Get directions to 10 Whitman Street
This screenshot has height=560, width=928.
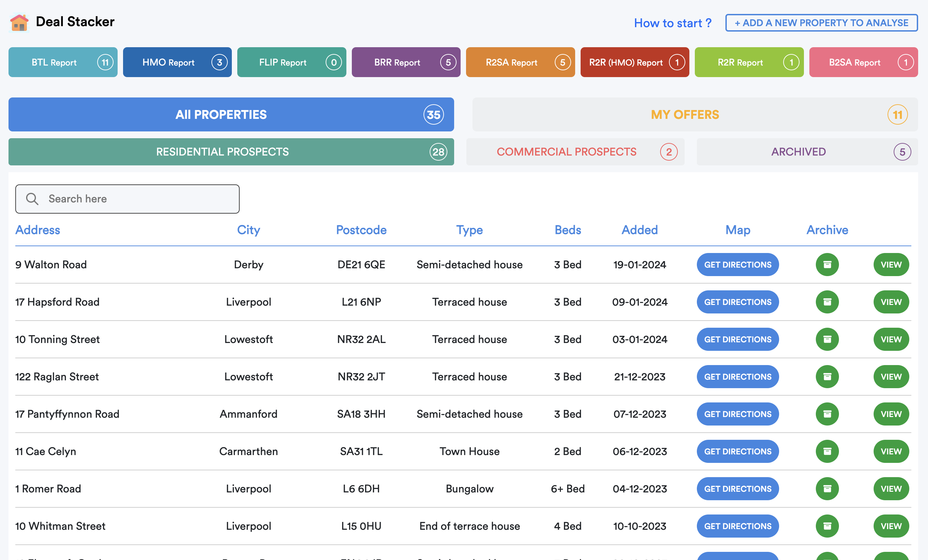737,526
